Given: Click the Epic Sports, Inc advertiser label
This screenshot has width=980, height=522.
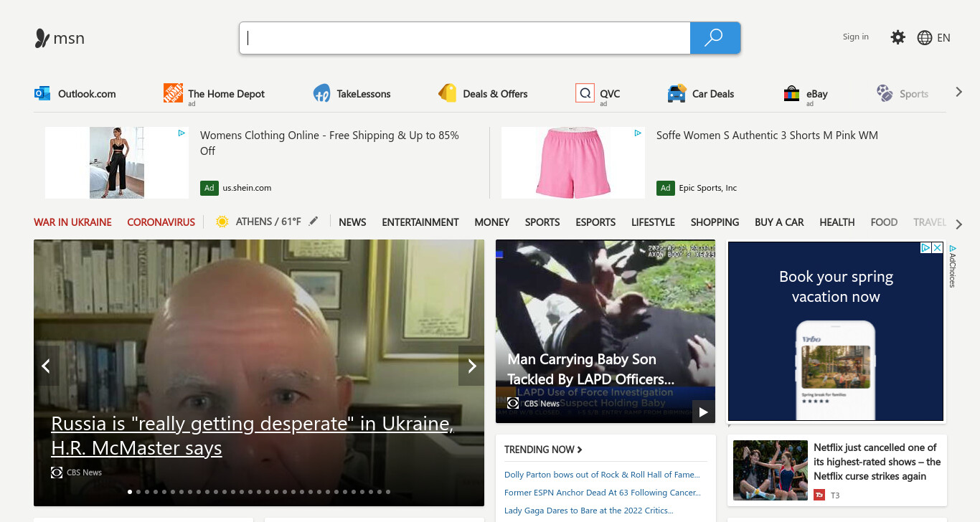Looking at the screenshot, I should click(708, 188).
